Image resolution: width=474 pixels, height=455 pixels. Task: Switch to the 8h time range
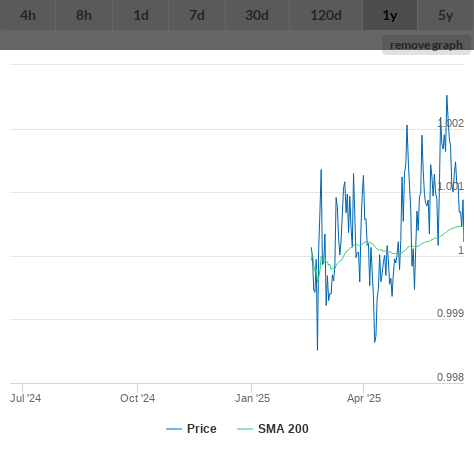click(84, 15)
